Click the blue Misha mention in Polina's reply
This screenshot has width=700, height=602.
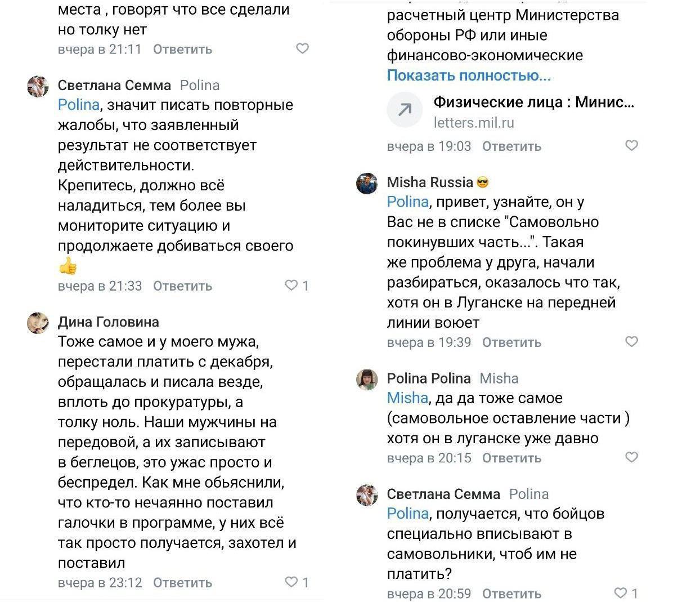click(407, 398)
